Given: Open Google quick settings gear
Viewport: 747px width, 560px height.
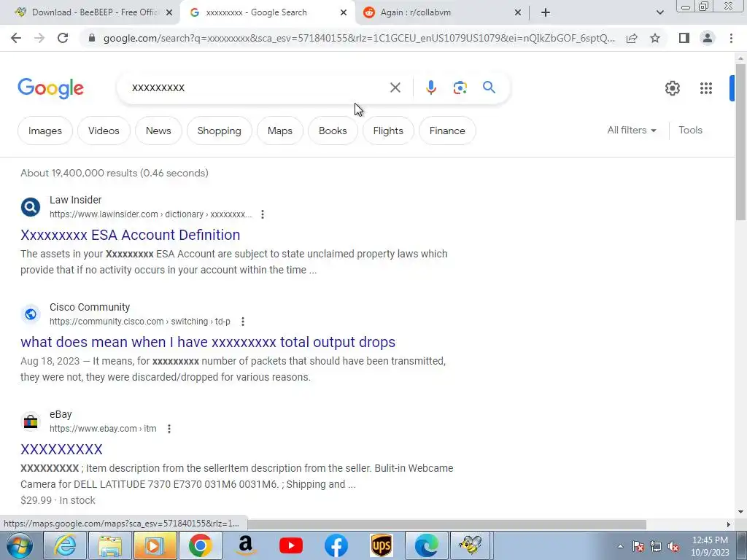Looking at the screenshot, I should [672, 88].
